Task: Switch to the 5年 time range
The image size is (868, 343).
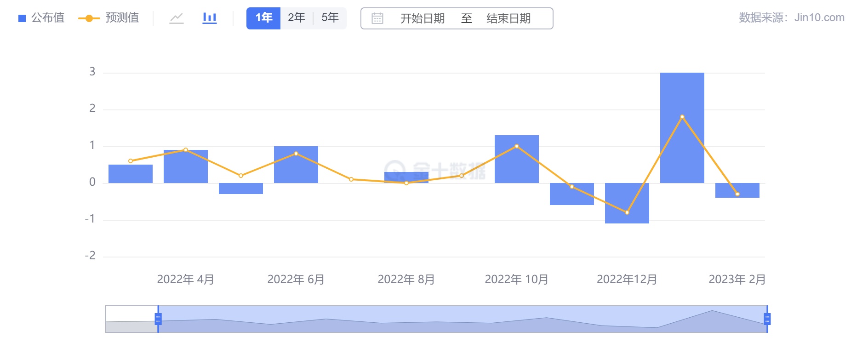Action: tap(330, 18)
